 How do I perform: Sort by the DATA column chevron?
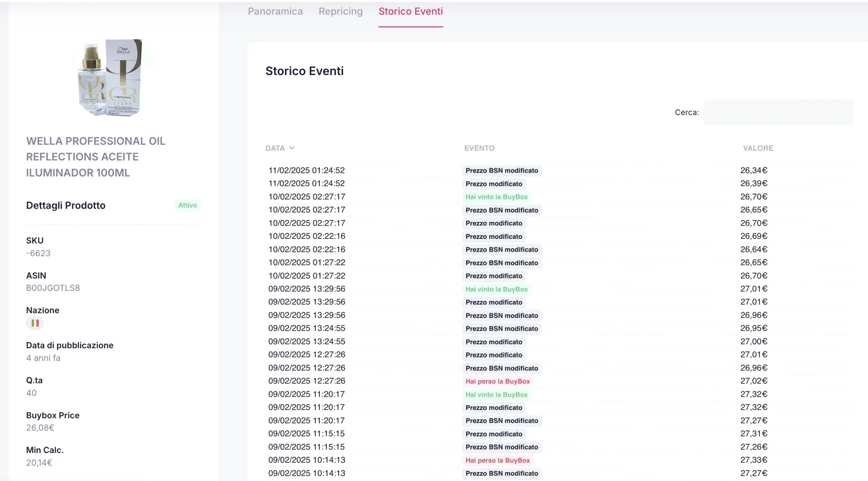(292, 148)
